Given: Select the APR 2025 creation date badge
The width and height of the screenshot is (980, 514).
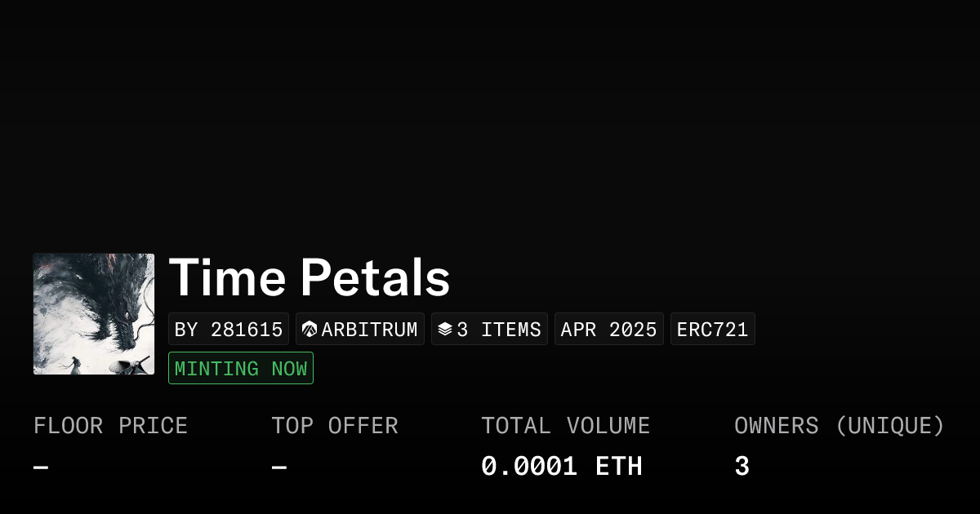Looking at the screenshot, I should [608, 330].
